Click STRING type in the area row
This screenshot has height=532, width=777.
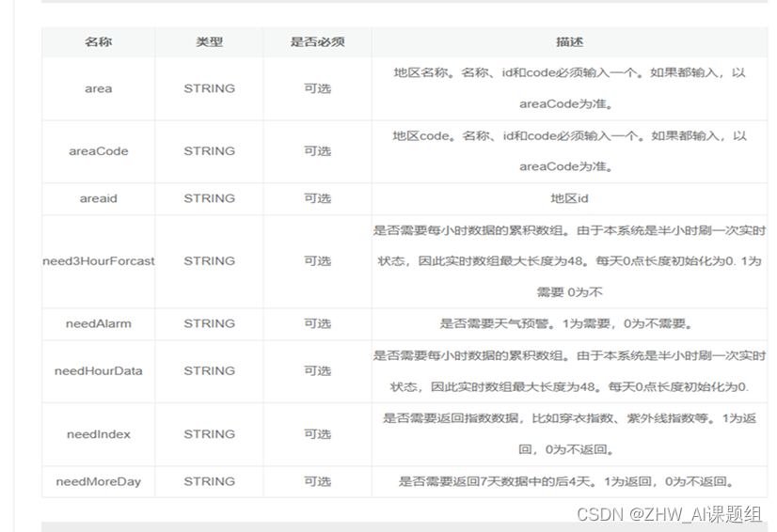(x=209, y=88)
